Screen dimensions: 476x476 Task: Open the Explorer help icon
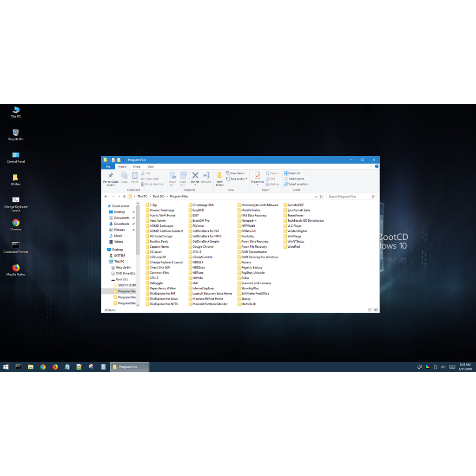(377, 167)
